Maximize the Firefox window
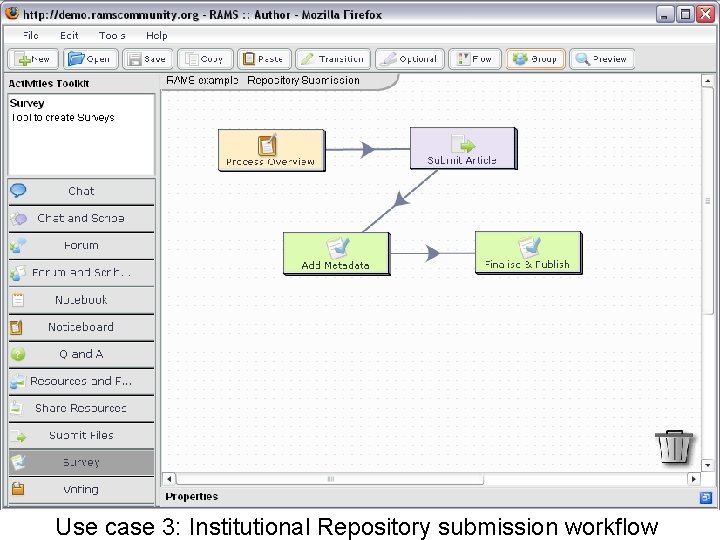The width and height of the screenshot is (720, 540). pos(685,14)
